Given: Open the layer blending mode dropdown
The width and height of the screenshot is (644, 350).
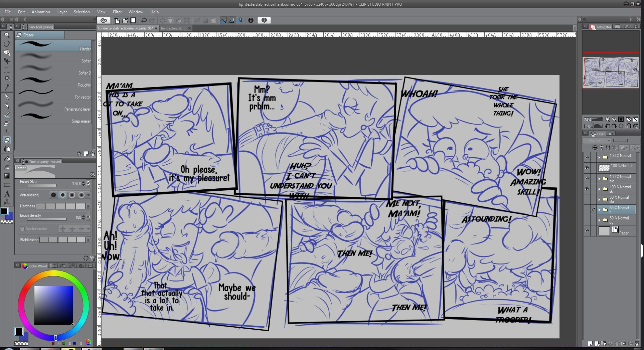Looking at the screenshot, I should point(597,141).
